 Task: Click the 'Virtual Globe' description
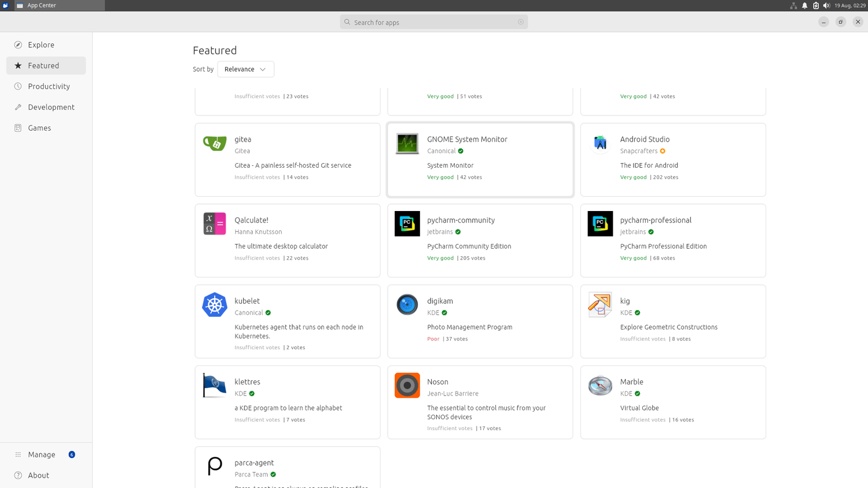(639, 408)
